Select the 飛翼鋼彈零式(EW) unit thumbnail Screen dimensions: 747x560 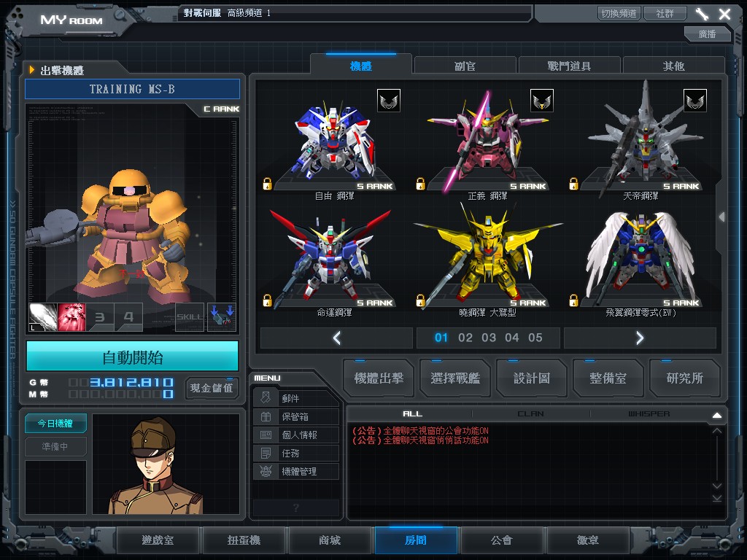click(x=640, y=259)
